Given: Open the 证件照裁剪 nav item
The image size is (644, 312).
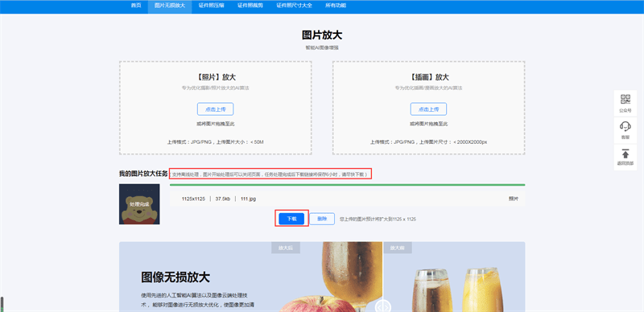Looking at the screenshot, I should pyautogui.click(x=250, y=6).
